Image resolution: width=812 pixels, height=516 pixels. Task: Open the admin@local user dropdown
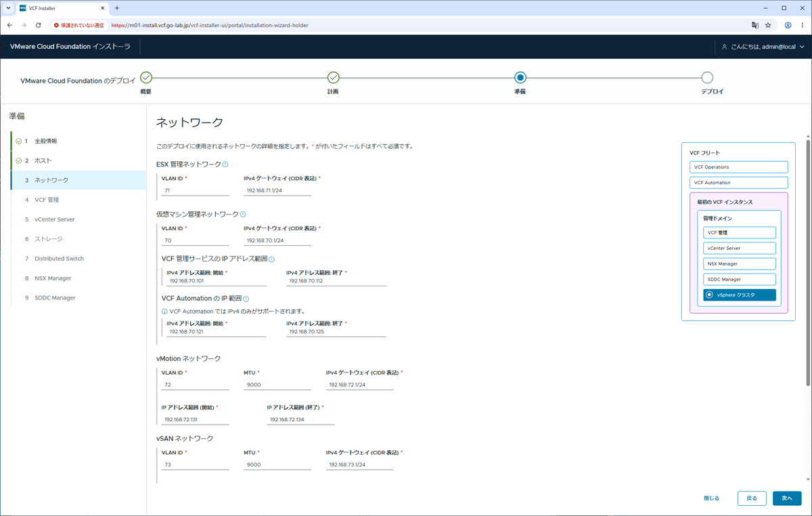(x=763, y=47)
